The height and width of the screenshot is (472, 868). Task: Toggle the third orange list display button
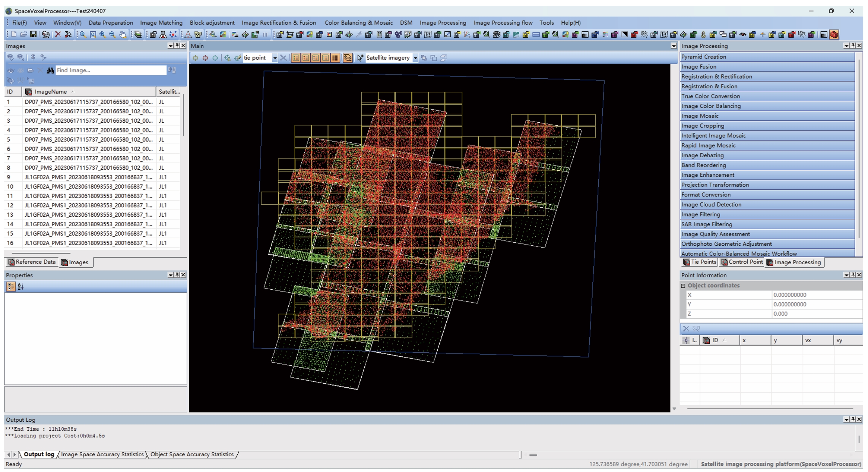(x=316, y=58)
